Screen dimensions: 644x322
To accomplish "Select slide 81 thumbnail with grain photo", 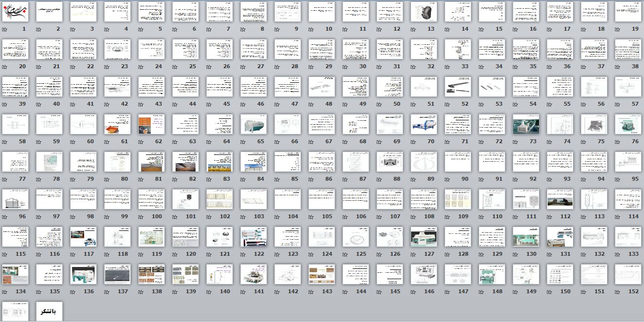I will coord(151,162).
